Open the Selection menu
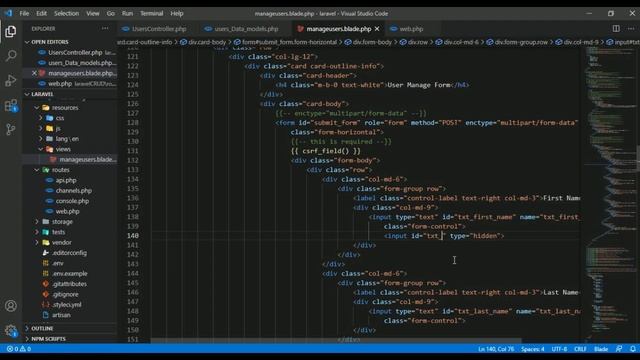 tap(67, 13)
